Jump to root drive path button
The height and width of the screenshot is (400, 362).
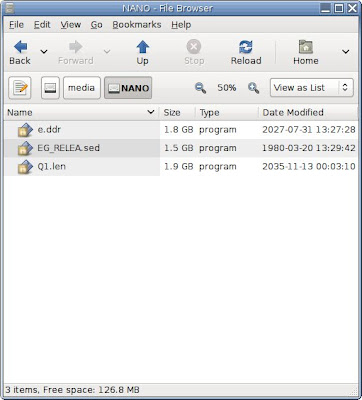coord(50,88)
